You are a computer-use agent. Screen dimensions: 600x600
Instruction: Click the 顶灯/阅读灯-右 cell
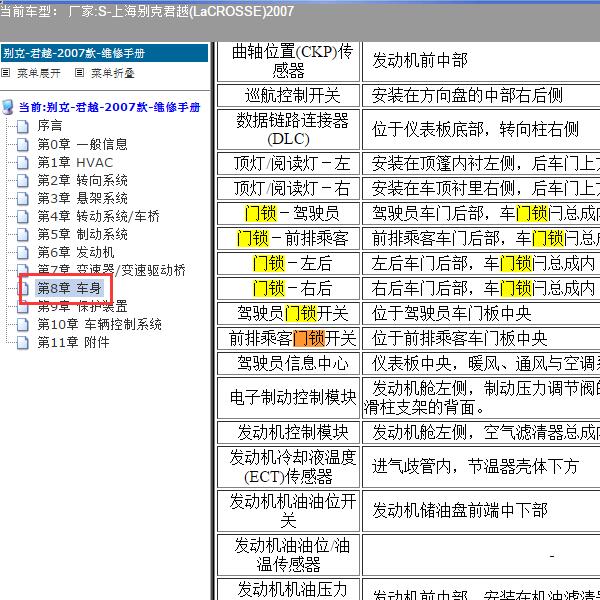(x=289, y=188)
